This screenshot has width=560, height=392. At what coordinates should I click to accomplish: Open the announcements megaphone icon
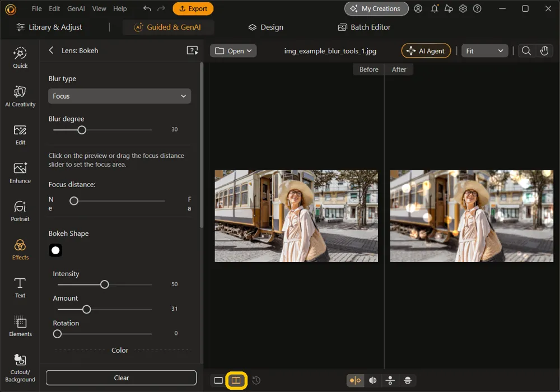[449, 8]
